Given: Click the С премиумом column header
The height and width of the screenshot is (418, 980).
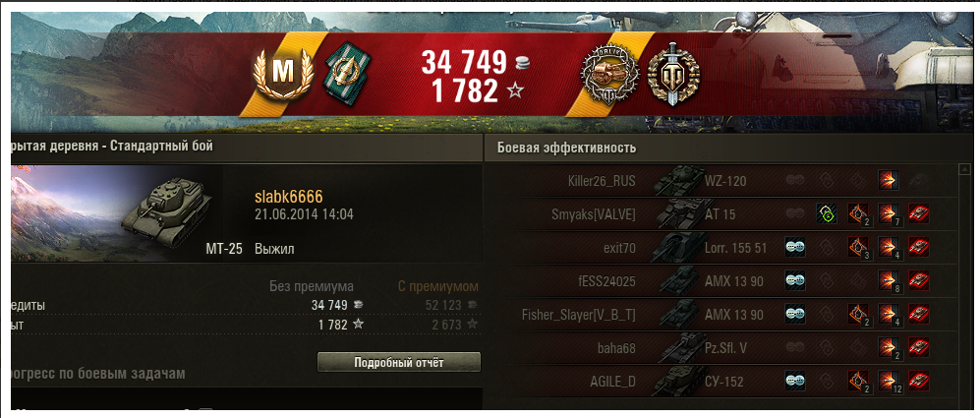Looking at the screenshot, I should pyautogui.click(x=438, y=286).
